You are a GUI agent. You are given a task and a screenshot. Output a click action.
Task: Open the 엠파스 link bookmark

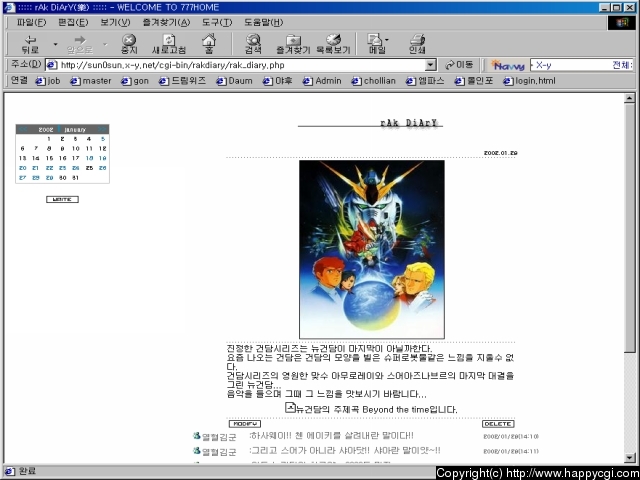425,81
